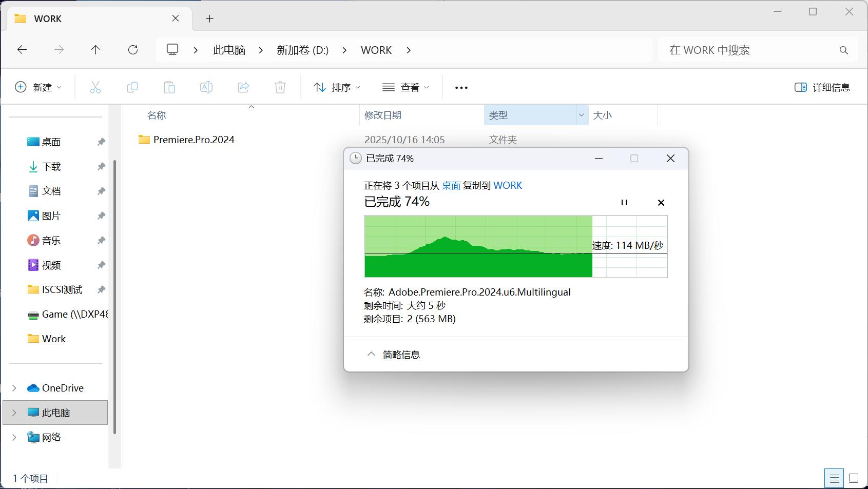Screen dimensions: 868x489
Task: Open the 新建 dropdown menu
Action: (x=38, y=87)
